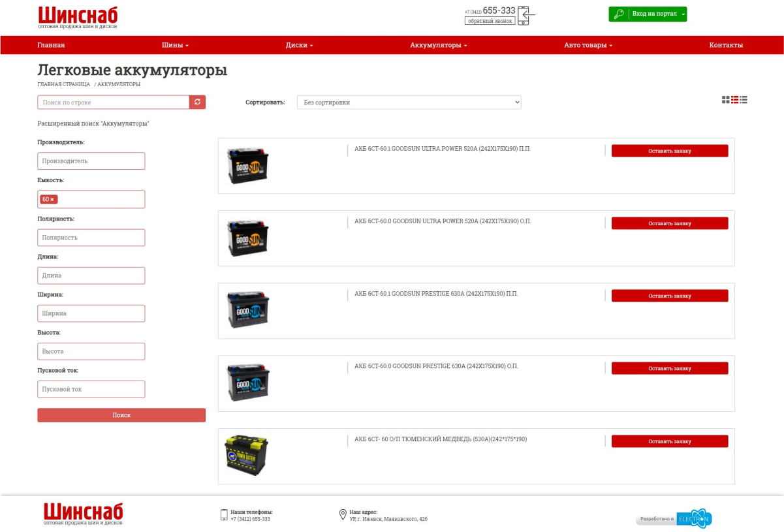Switch to compact list view icon

pyautogui.click(x=744, y=100)
